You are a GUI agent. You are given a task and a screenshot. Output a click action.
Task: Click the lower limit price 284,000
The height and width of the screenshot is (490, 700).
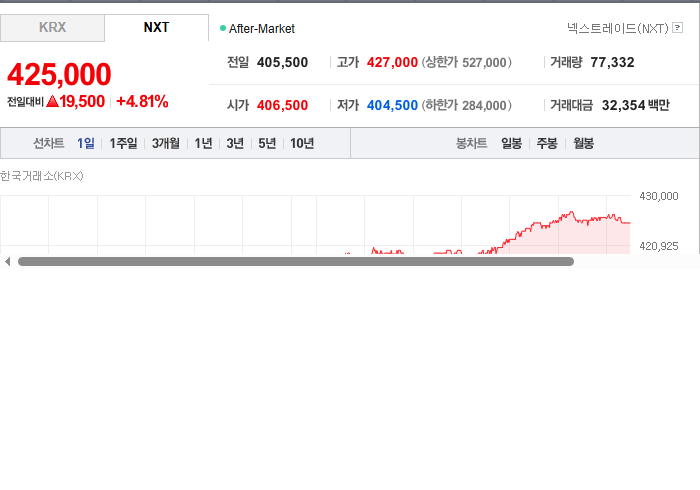pyautogui.click(x=484, y=105)
